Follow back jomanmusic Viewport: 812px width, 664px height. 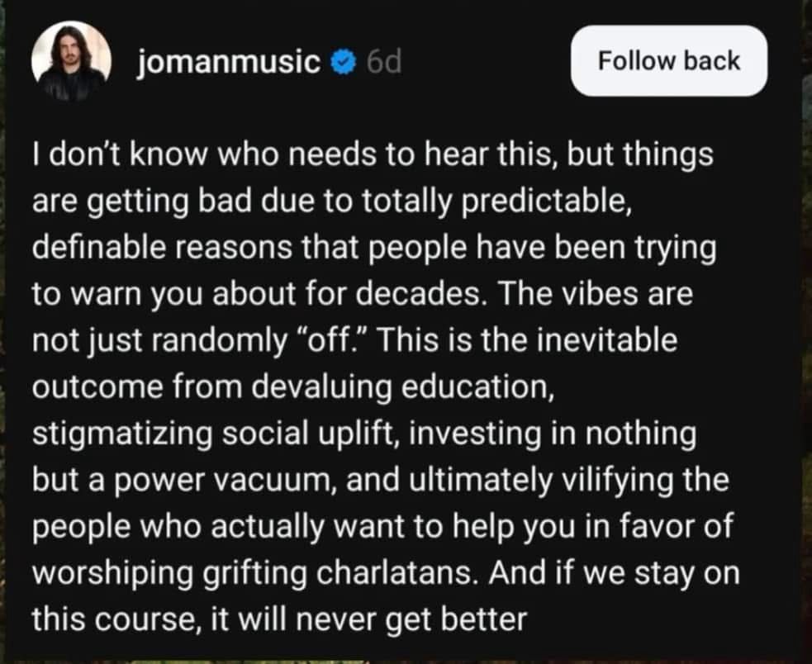[669, 60]
